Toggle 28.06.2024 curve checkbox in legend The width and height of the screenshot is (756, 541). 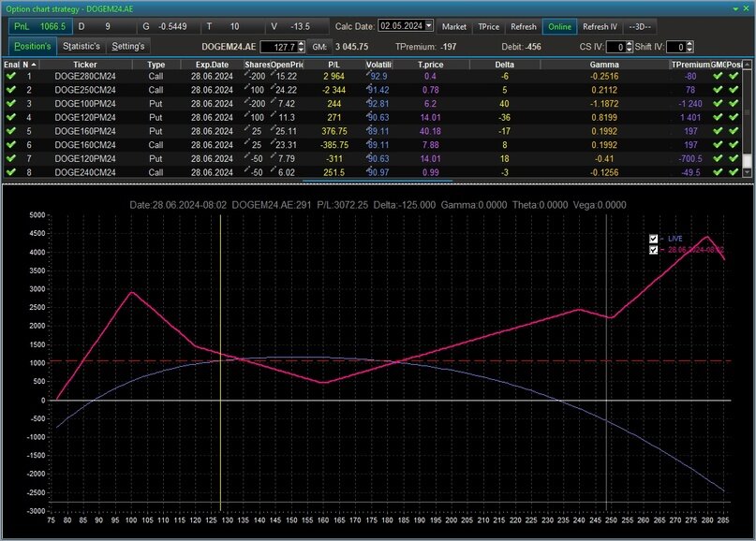[653, 250]
